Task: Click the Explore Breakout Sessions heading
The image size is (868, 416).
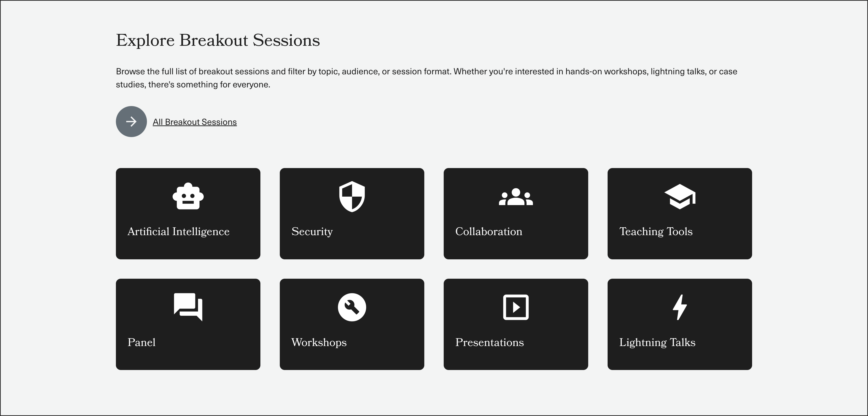Action: pyautogui.click(x=218, y=40)
